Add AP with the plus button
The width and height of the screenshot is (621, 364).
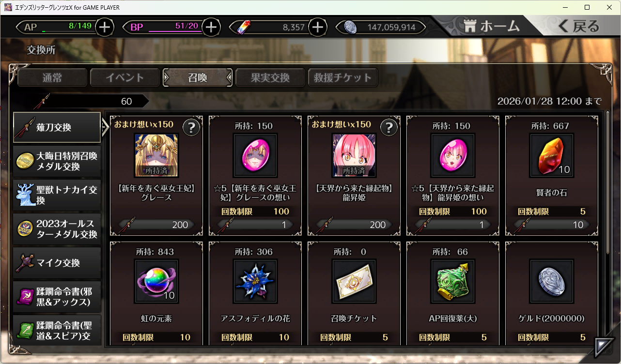tap(105, 27)
